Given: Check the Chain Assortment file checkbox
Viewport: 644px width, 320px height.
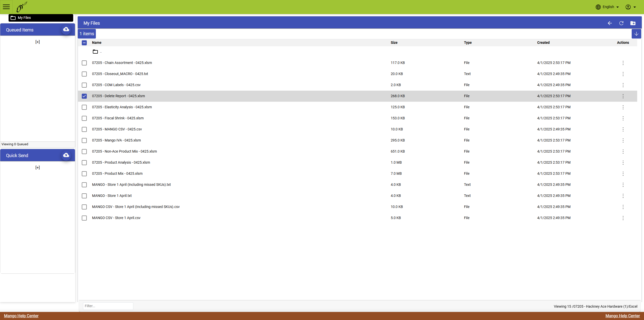Looking at the screenshot, I should (x=84, y=63).
